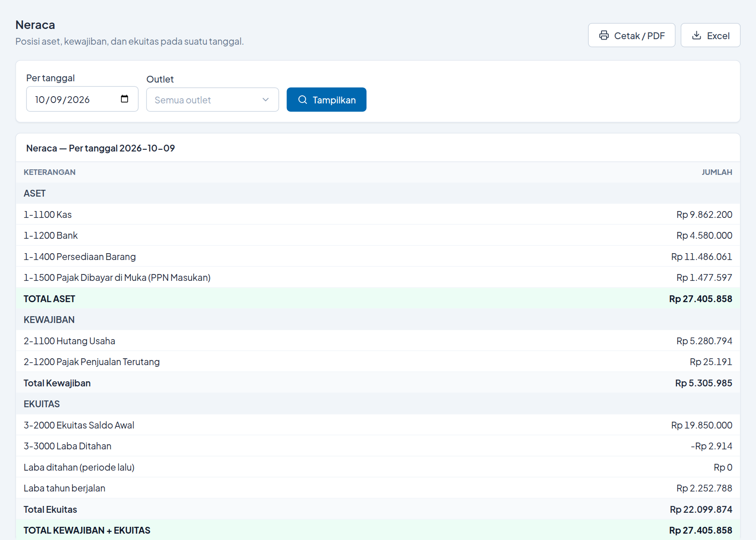Image resolution: width=756 pixels, height=540 pixels.
Task: Click the printer icon on Cetak / PDF
Action: pyautogui.click(x=604, y=35)
